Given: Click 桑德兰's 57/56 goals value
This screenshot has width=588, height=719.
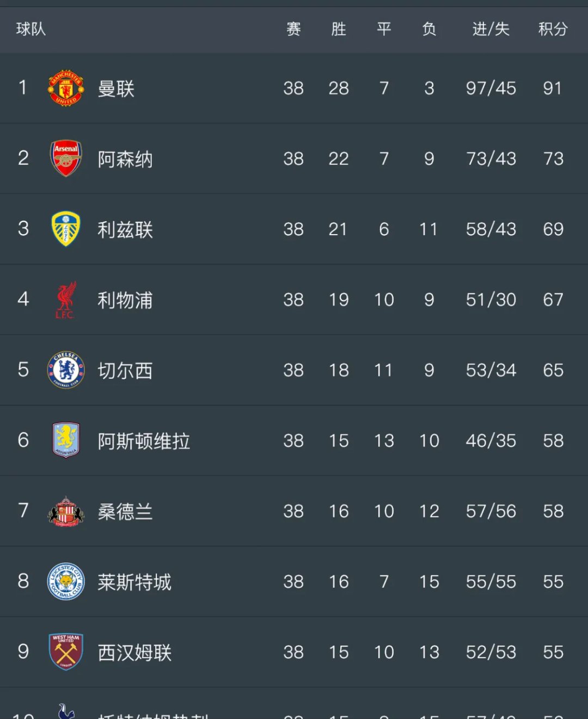Looking at the screenshot, I should point(491,511).
